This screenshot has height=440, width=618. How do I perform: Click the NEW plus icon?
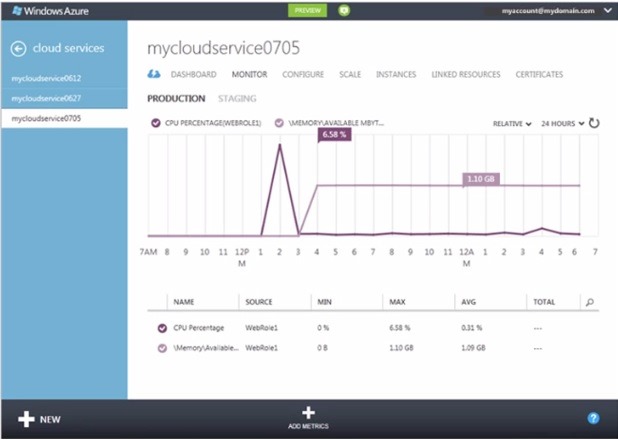(x=26, y=419)
